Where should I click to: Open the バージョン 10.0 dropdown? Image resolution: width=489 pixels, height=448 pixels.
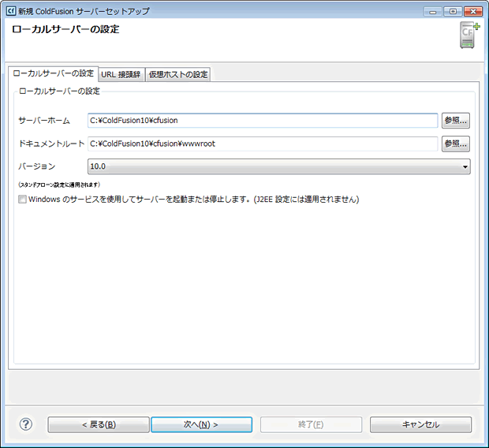point(278,166)
